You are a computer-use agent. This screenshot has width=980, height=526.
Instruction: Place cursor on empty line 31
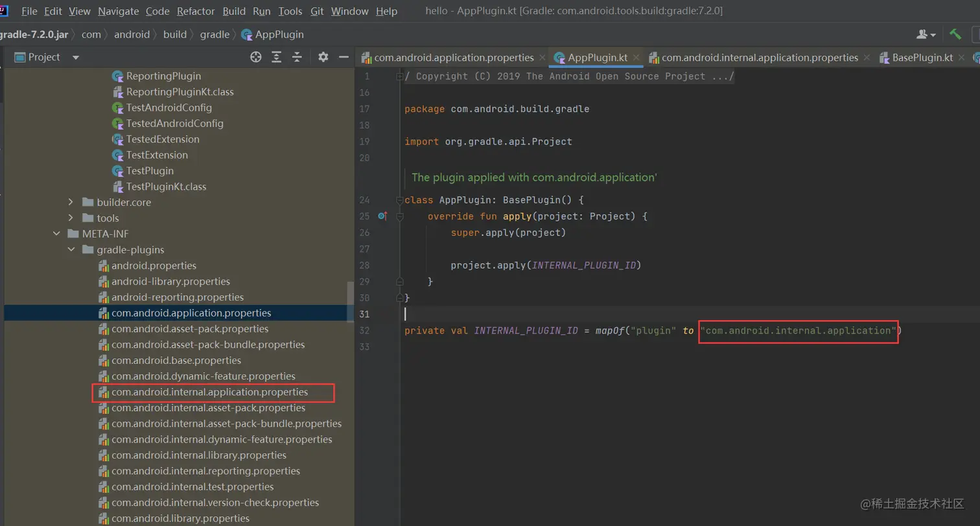pyautogui.click(x=691, y=314)
